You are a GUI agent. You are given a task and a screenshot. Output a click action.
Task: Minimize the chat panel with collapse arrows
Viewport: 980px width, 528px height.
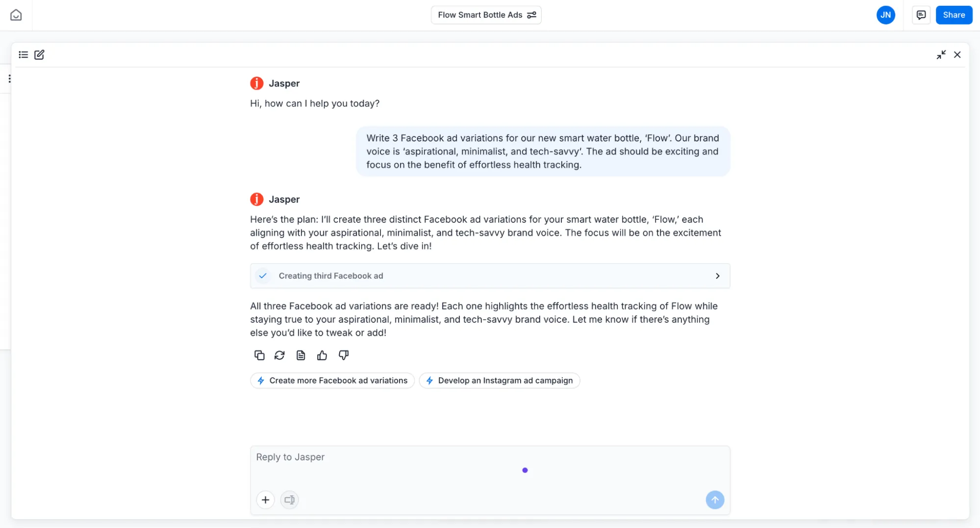click(941, 55)
